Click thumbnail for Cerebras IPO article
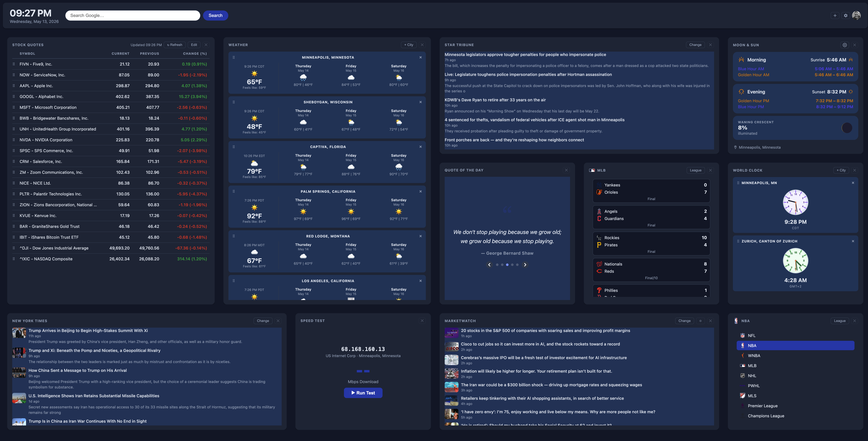 click(451, 360)
